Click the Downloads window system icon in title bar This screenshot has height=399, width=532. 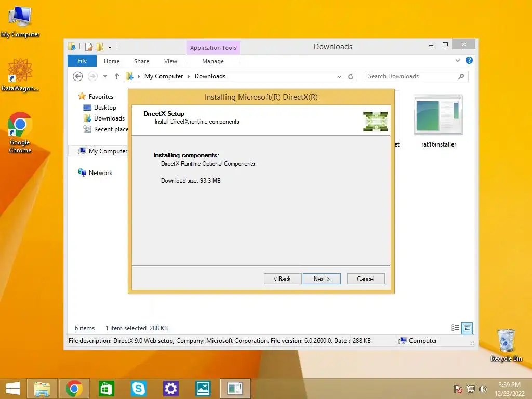pos(72,46)
